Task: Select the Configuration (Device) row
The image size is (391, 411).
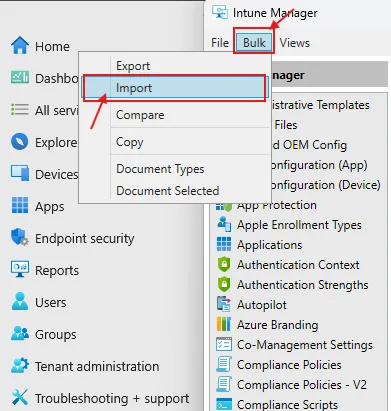Action: coord(327,185)
